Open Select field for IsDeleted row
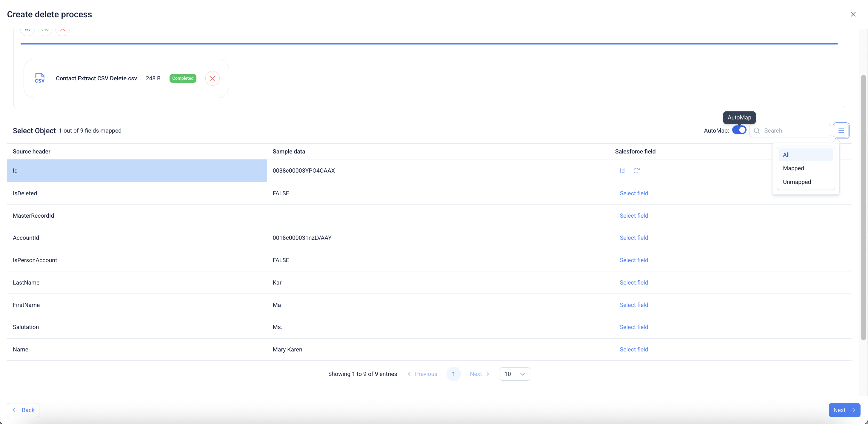This screenshot has width=868, height=424. click(634, 193)
